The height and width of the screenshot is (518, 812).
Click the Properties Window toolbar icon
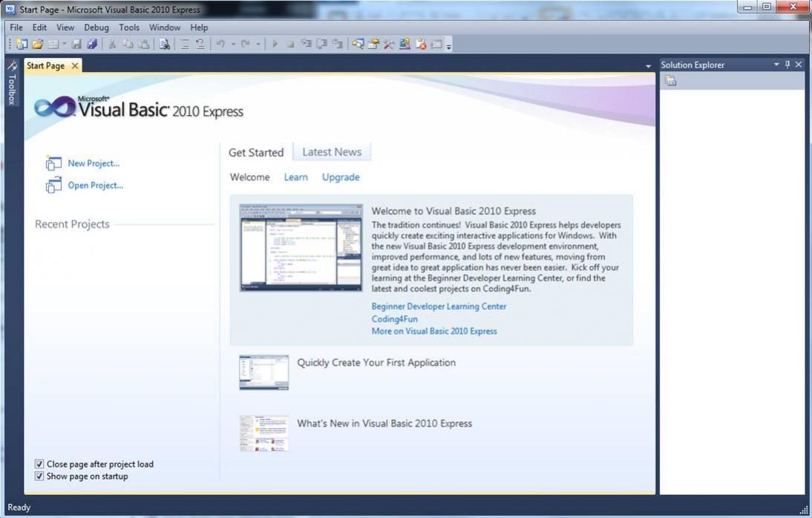point(373,45)
